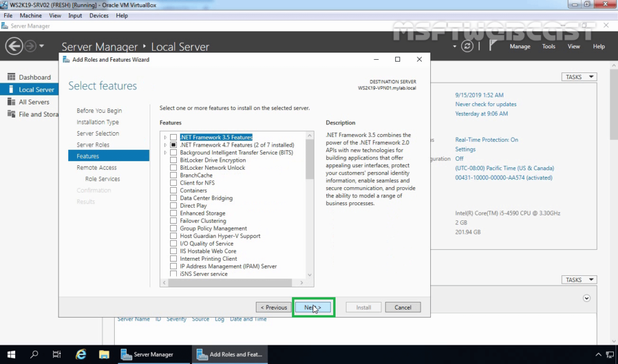Open taskbar search magnifier

tap(34, 354)
